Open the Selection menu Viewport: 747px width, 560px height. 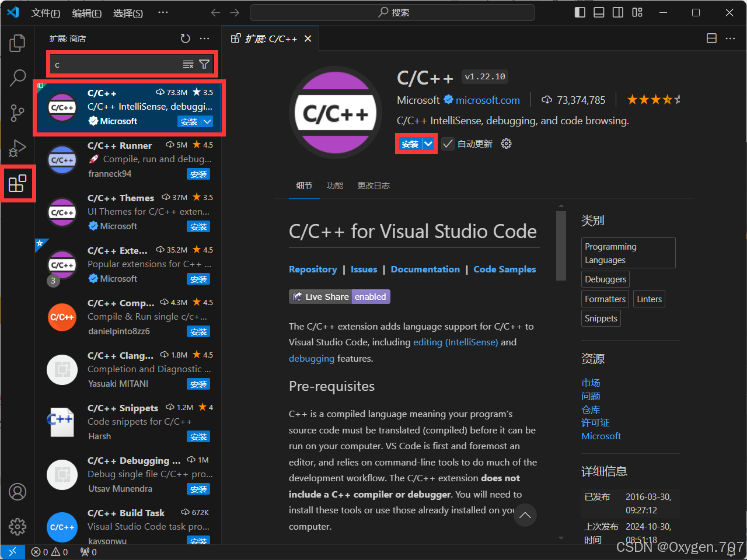pos(128,13)
